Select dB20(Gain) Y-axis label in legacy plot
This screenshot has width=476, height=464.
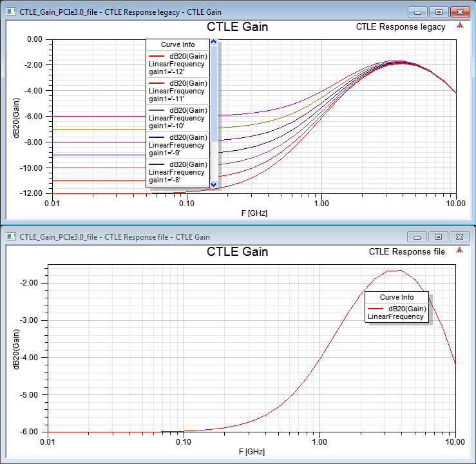[16, 118]
